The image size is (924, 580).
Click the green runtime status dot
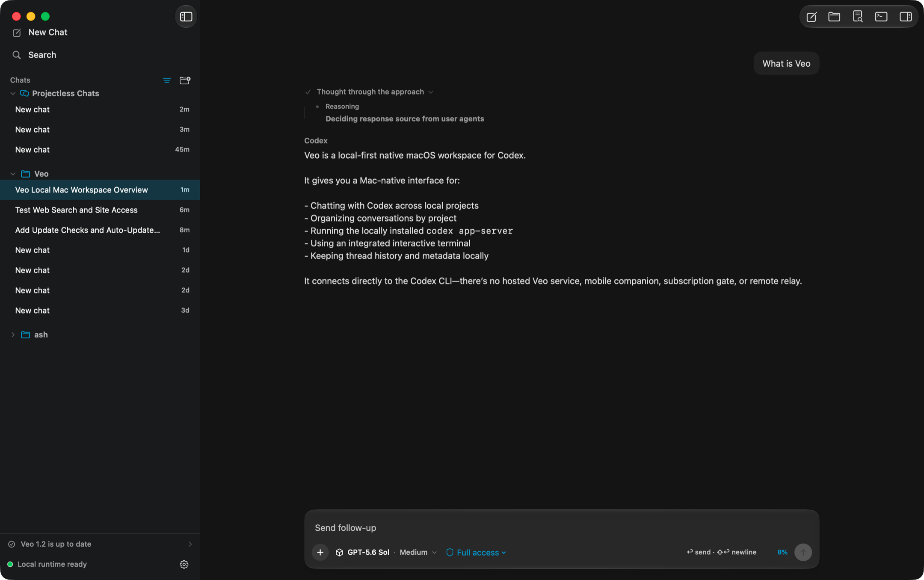[x=10, y=564]
